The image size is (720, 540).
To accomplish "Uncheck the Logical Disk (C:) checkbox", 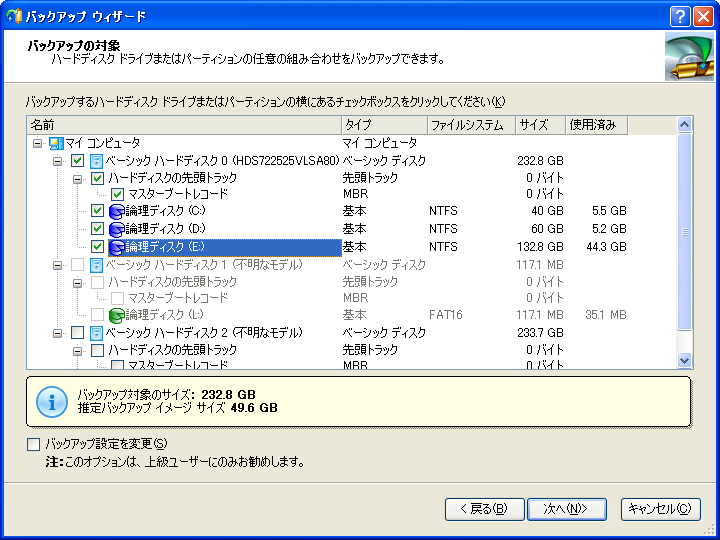I will click(x=97, y=211).
